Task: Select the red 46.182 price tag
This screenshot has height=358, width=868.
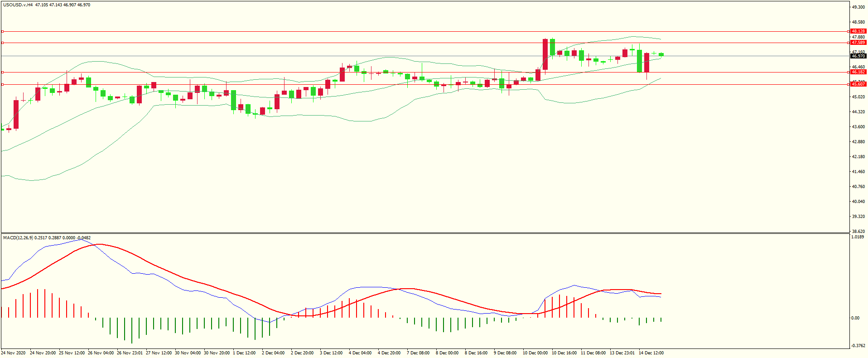Action: point(858,72)
